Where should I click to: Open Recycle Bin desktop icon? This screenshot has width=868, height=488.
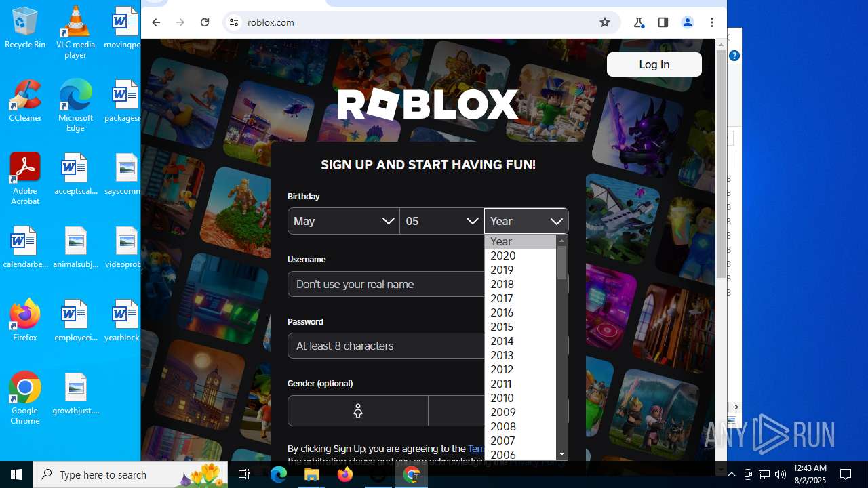[25, 28]
